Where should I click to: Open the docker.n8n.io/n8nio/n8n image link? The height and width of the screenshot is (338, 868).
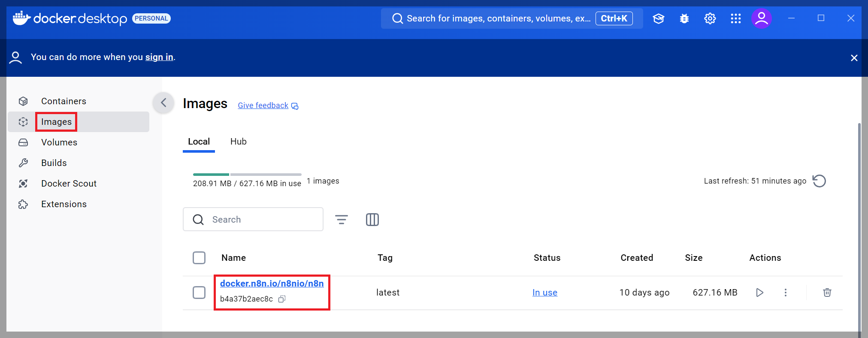(272, 284)
